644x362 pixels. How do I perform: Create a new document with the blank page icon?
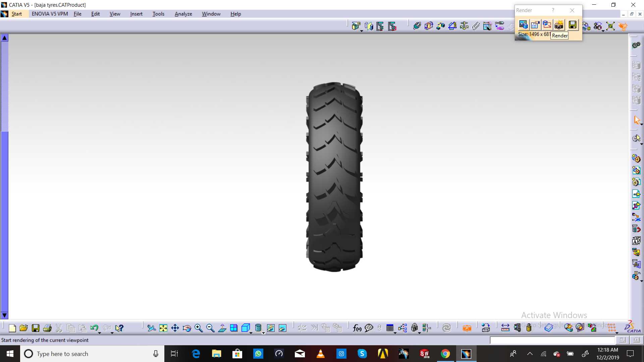pyautogui.click(x=12, y=328)
